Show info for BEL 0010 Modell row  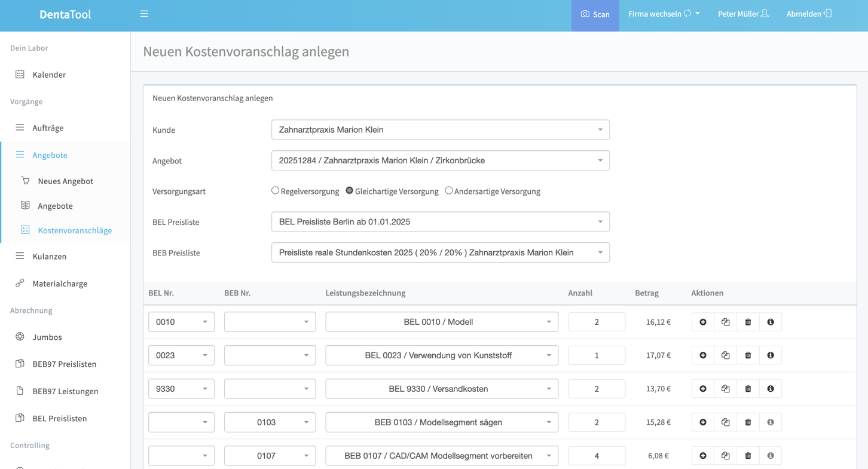[x=771, y=322]
